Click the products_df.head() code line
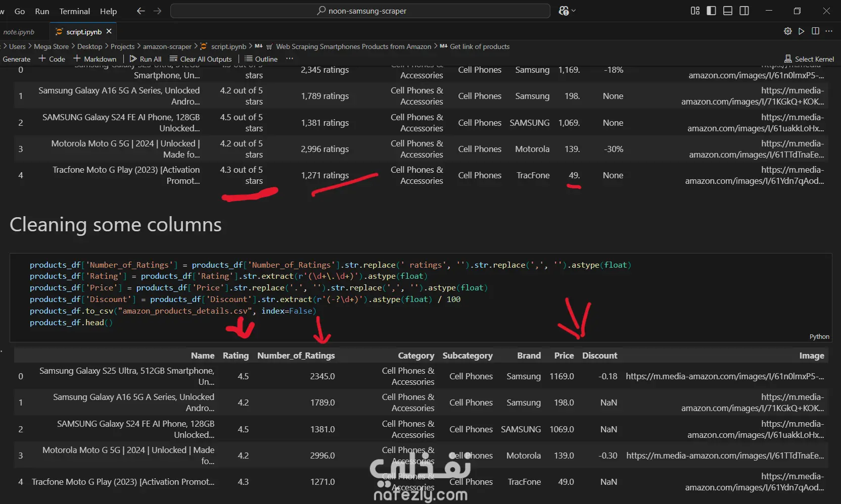 click(x=71, y=322)
